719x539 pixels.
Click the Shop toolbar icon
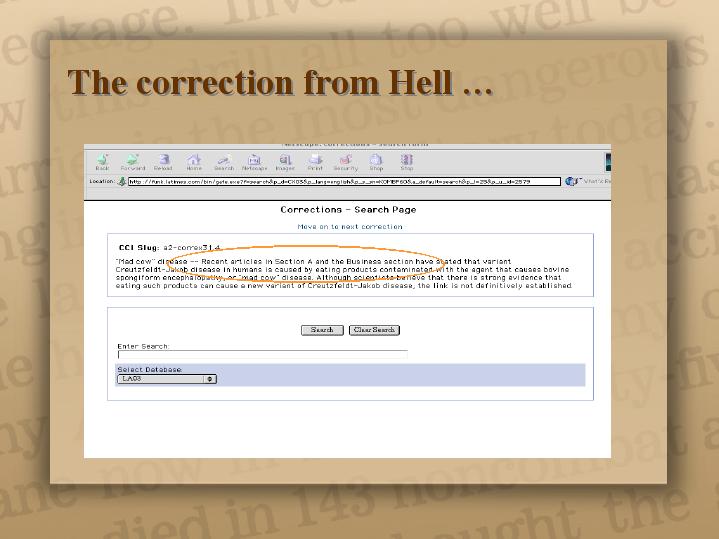pos(376,162)
